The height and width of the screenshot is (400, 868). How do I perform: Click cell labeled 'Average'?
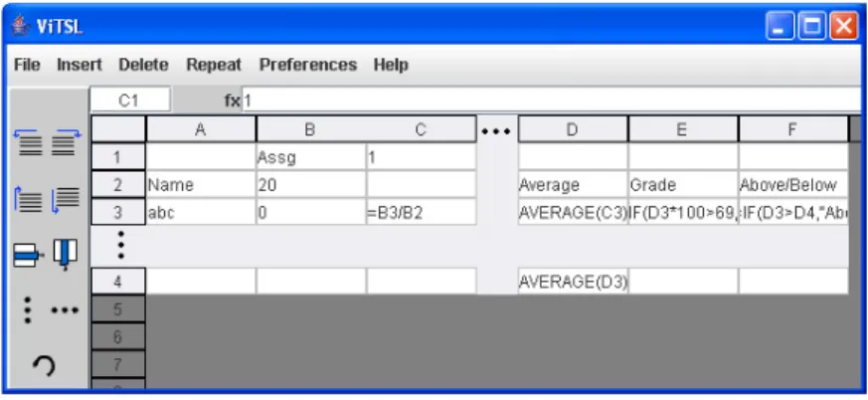click(x=573, y=184)
